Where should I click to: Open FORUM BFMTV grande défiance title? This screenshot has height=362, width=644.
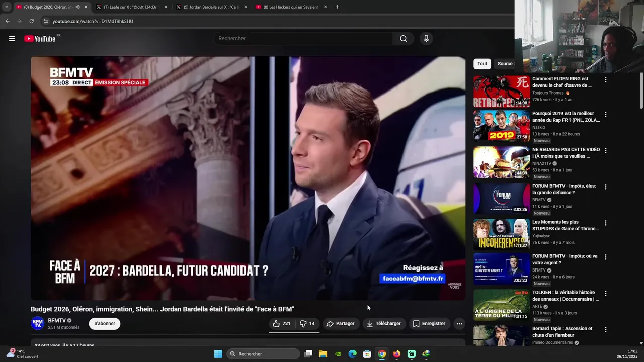click(564, 189)
